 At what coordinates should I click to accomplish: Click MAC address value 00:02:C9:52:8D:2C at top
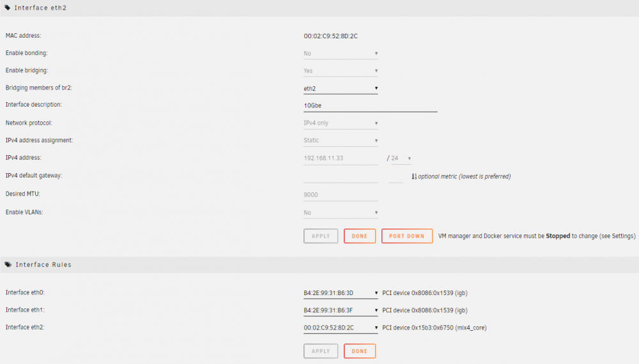pos(330,36)
